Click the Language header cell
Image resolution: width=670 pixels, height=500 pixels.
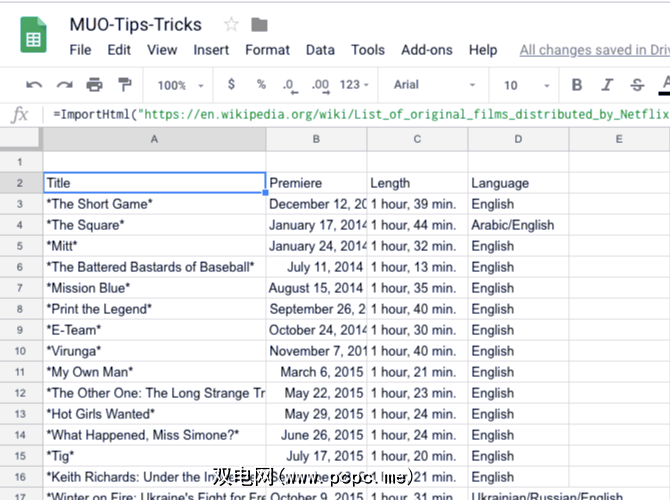pyautogui.click(x=518, y=183)
